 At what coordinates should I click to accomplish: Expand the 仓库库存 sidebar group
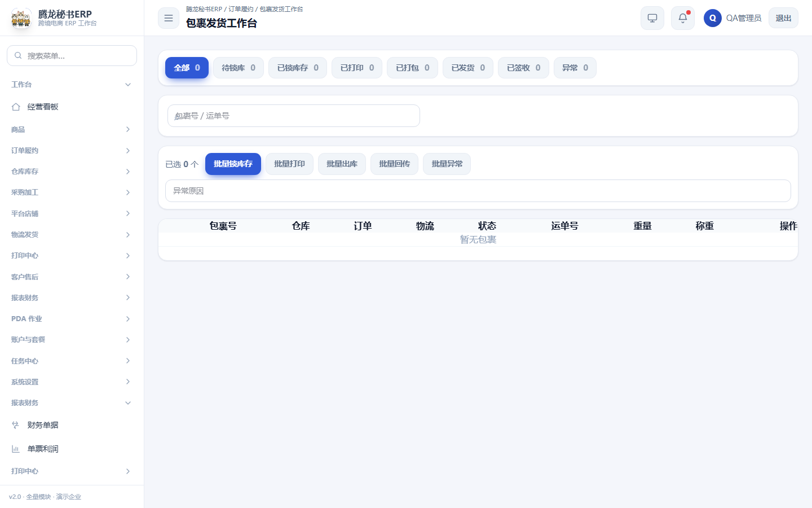[x=72, y=172]
